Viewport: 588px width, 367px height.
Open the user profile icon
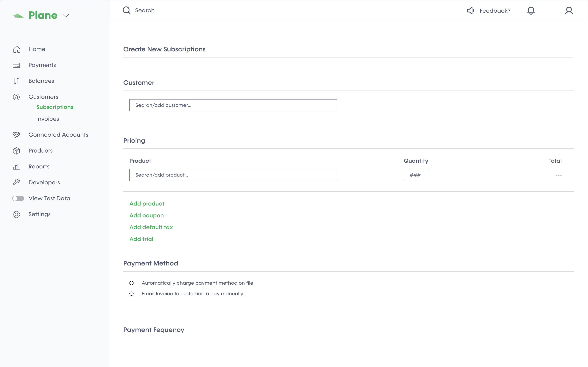tap(569, 10)
